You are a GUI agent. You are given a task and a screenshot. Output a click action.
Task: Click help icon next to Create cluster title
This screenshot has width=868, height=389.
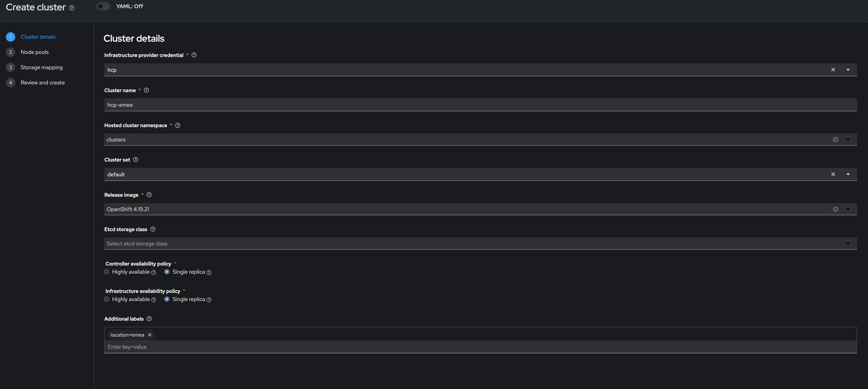click(x=72, y=8)
